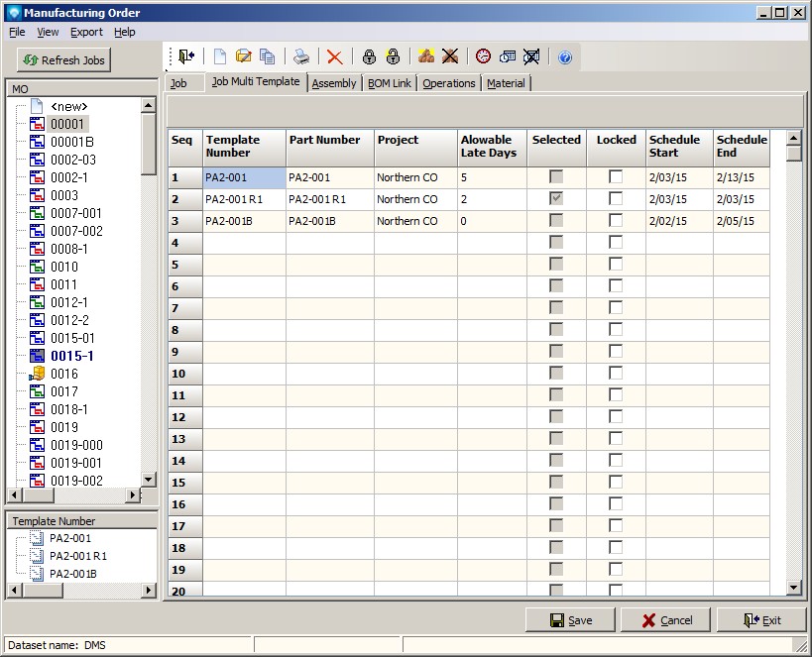Image resolution: width=812 pixels, height=657 pixels.
Task: Tick the Locked checkbox in row 3
Action: (x=616, y=221)
